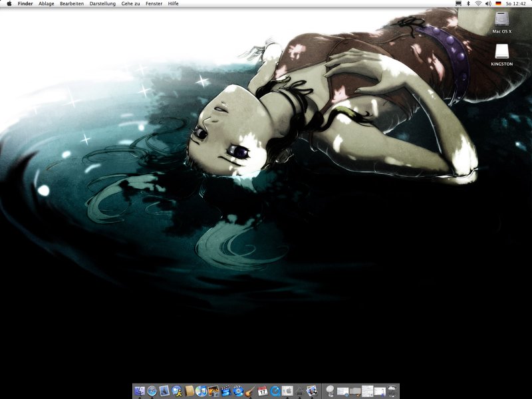The width and height of the screenshot is (532, 399).
Task: Launch iTunes from the Dock
Action: [201, 391]
